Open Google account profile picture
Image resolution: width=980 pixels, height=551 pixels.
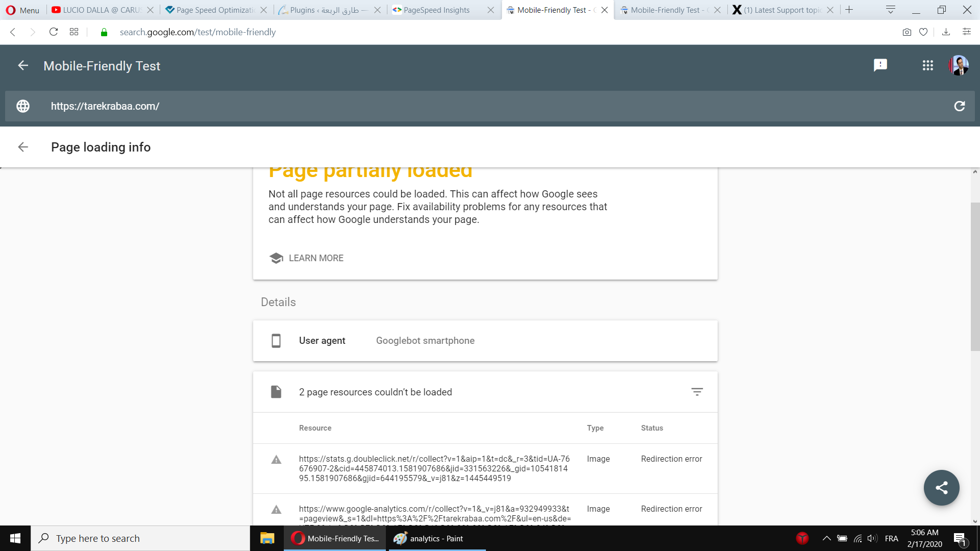tap(959, 65)
